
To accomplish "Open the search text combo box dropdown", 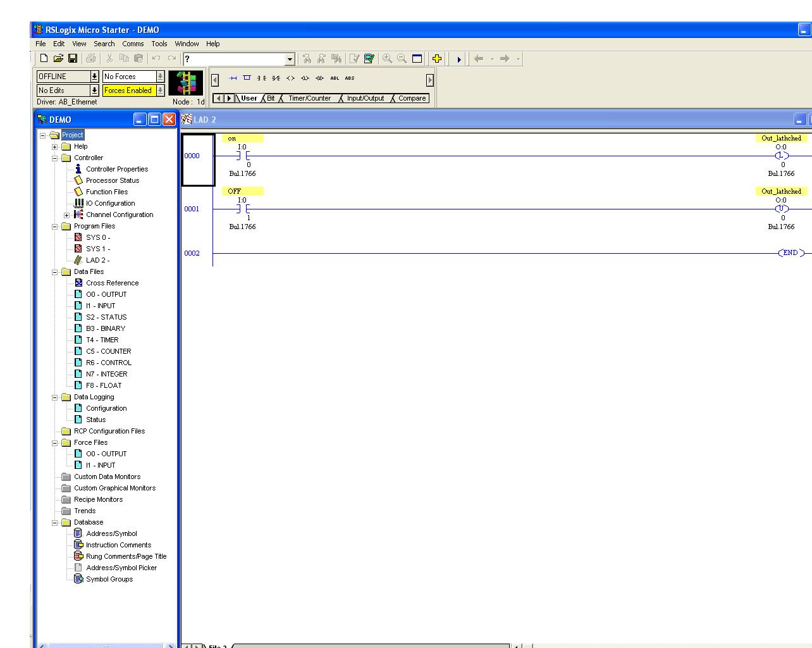I will [x=290, y=59].
